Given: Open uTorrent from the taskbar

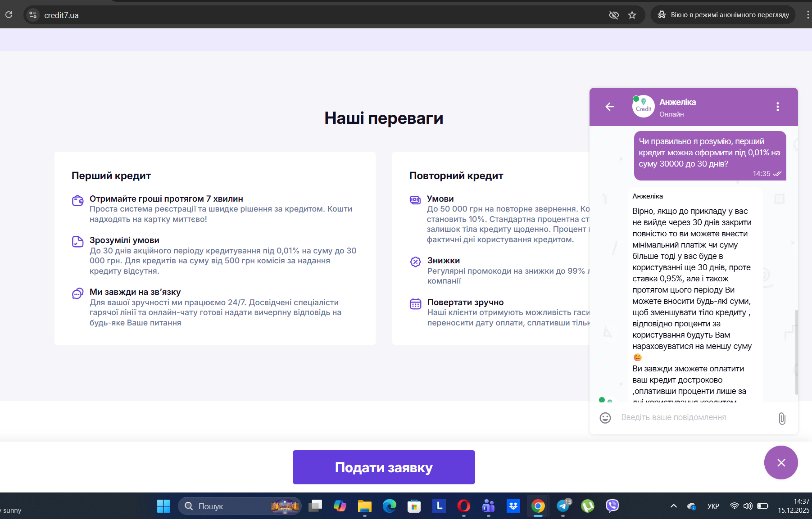Looking at the screenshot, I should [x=588, y=506].
